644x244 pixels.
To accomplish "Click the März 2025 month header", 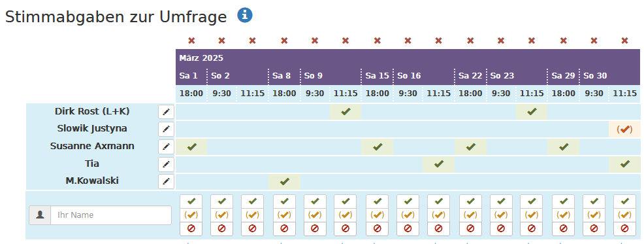I will 201,58.
